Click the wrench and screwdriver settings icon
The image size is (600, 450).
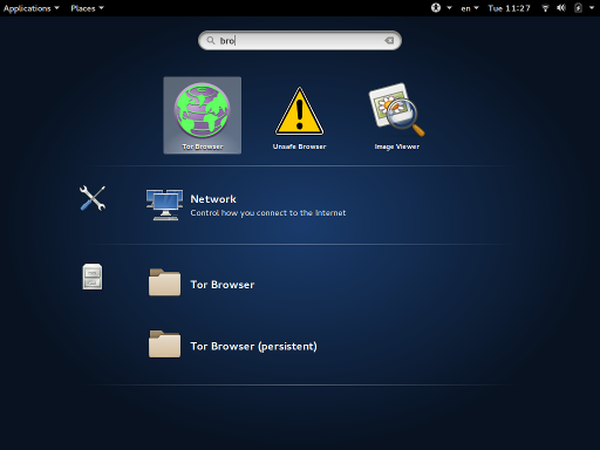(x=92, y=198)
